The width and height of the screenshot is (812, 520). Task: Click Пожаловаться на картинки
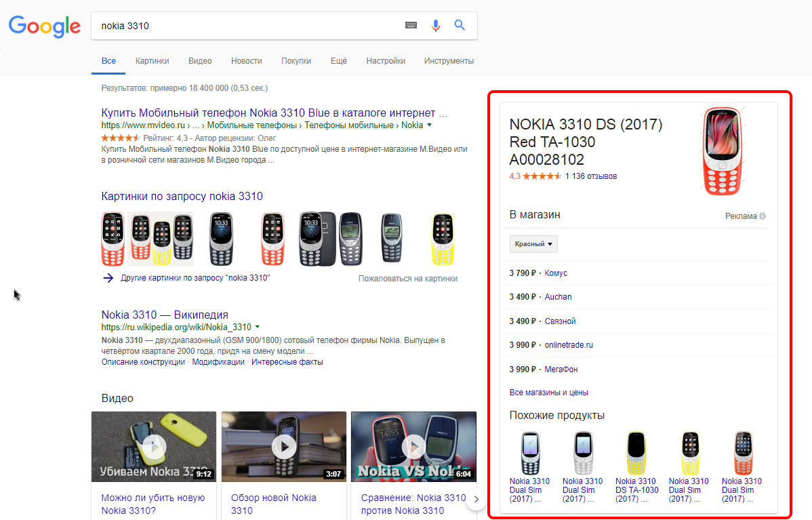pyautogui.click(x=408, y=279)
